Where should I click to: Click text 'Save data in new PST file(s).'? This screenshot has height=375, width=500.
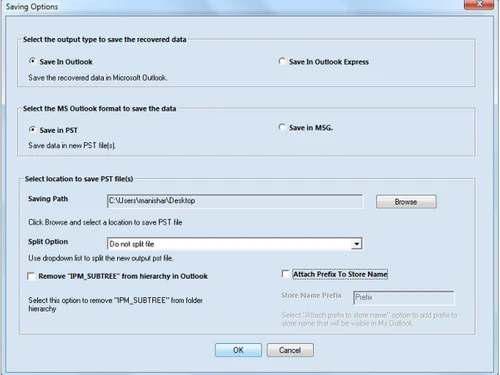click(x=72, y=146)
